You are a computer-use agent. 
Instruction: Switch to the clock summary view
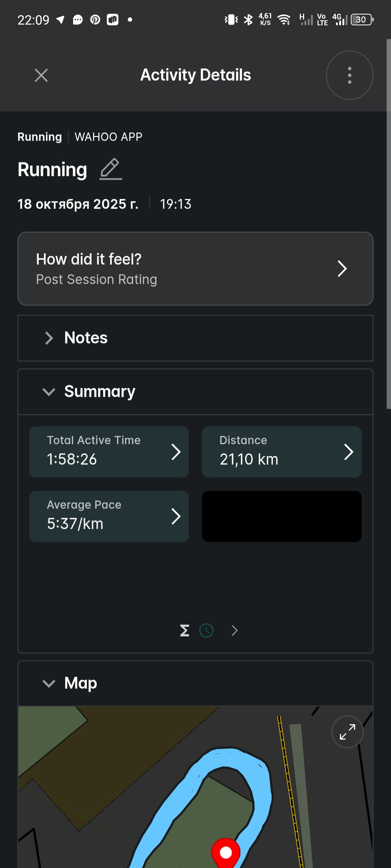(x=206, y=630)
